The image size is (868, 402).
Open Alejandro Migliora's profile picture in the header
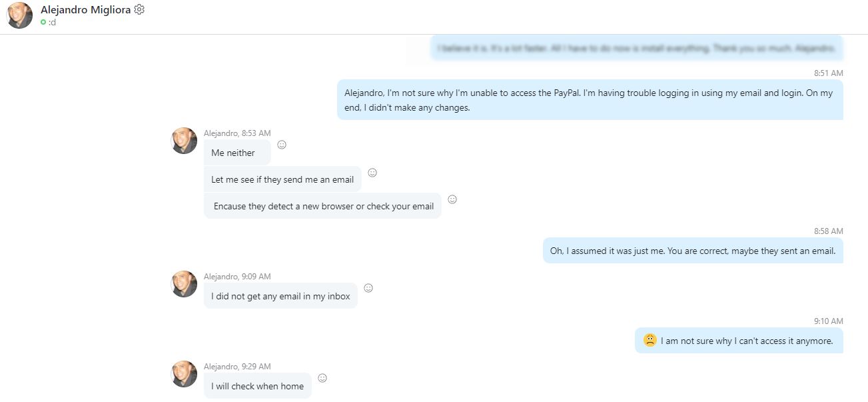click(20, 15)
